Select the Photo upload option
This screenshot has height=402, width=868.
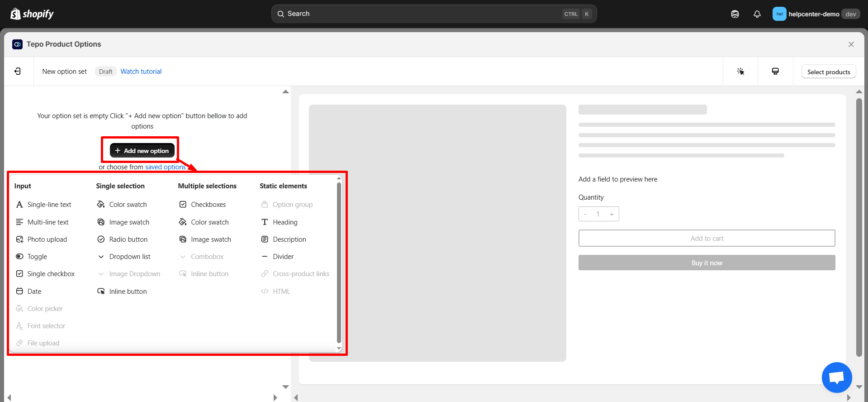41,239
